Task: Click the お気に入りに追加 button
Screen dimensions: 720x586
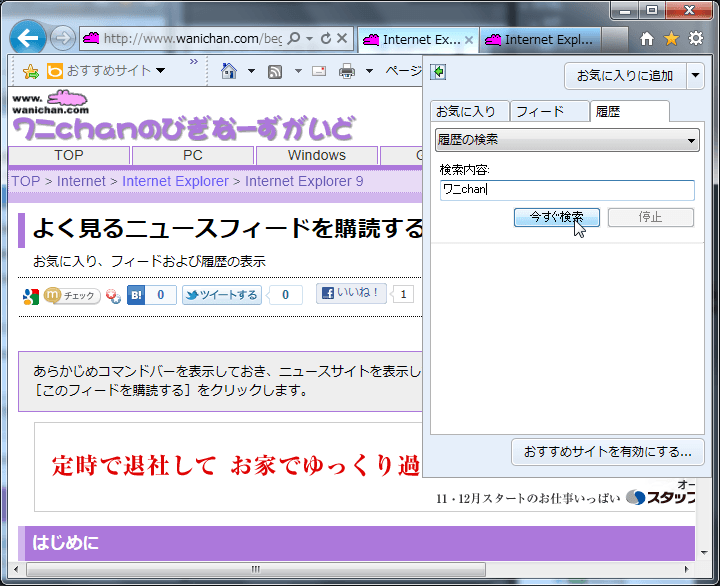Action: click(625, 76)
